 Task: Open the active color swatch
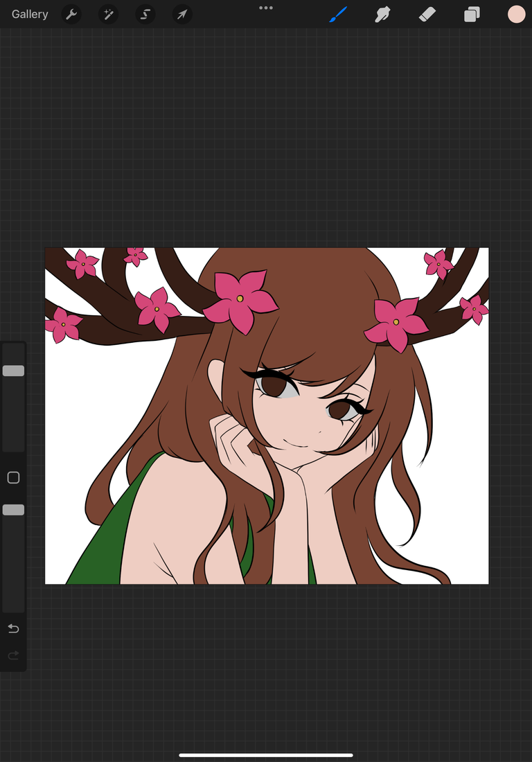[x=517, y=15]
